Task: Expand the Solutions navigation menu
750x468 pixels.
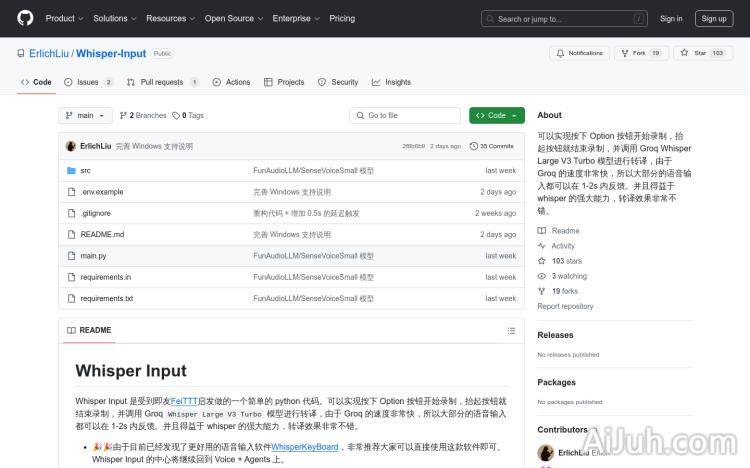Action: pos(114,18)
